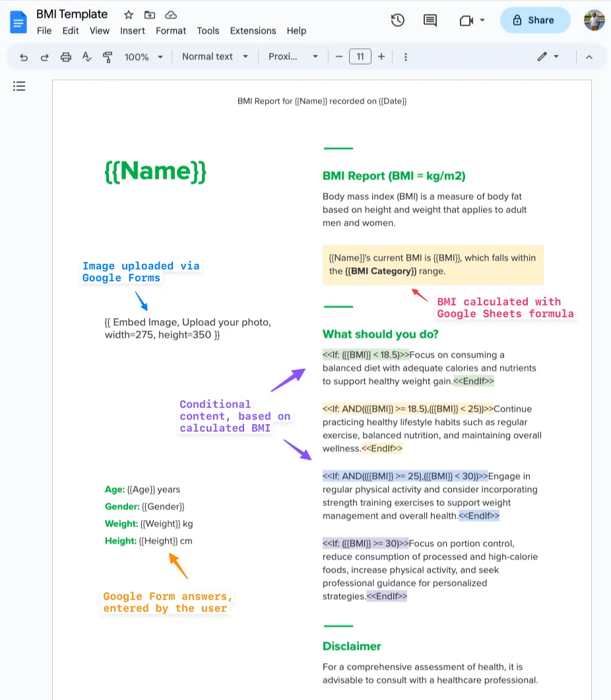Click the blue Share button

point(534,20)
